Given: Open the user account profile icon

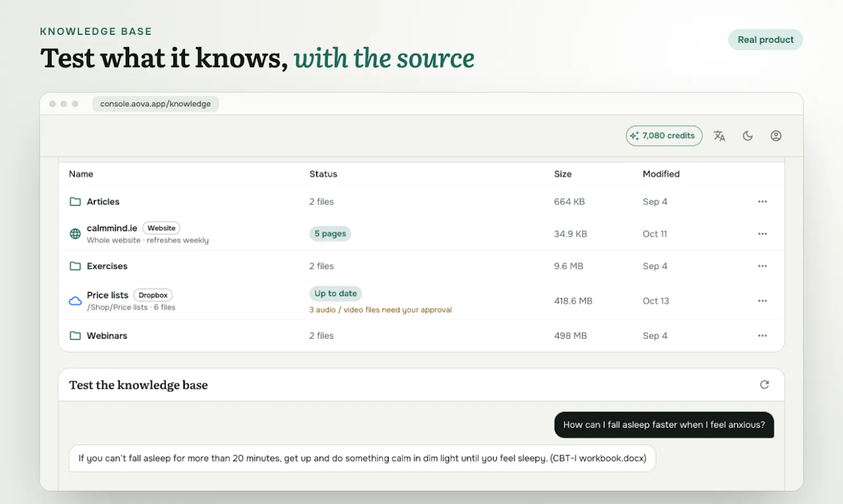Looking at the screenshot, I should pyautogui.click(x=776, y=136).
